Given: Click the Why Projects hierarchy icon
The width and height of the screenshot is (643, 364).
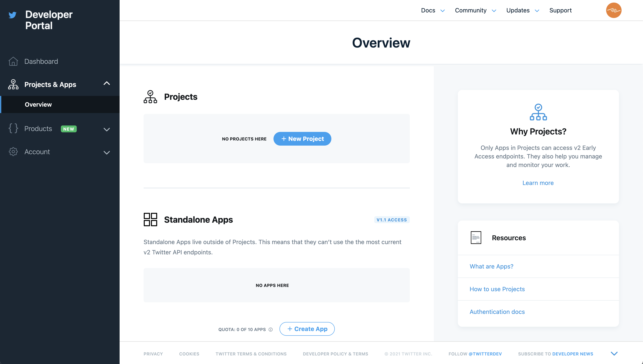Looking at the screenshot, I should click(x=538, y=112).
